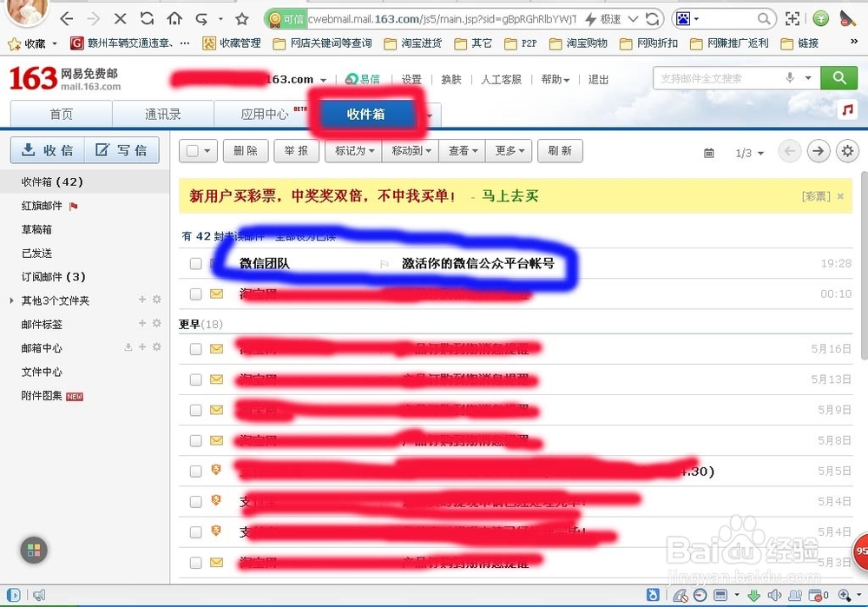Open the calendar date picker icon
The width and height of the screenshot is (868, 607).
(x=708, y=153)
